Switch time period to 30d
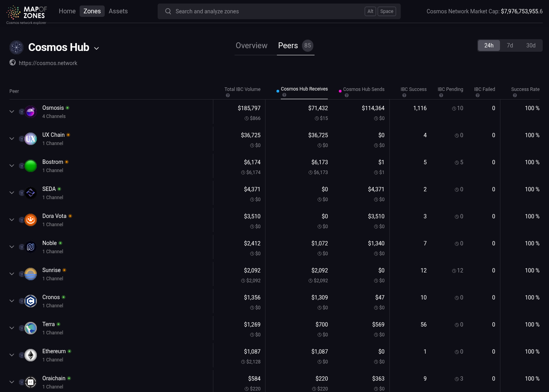This screenshot has height=392, width=549. pos(531,45)
